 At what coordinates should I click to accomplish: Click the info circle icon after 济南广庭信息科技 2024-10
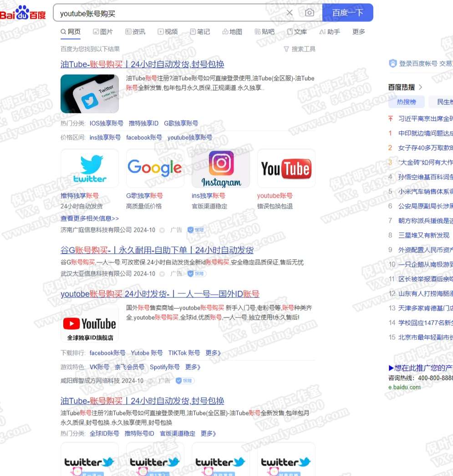click(162, 230)
